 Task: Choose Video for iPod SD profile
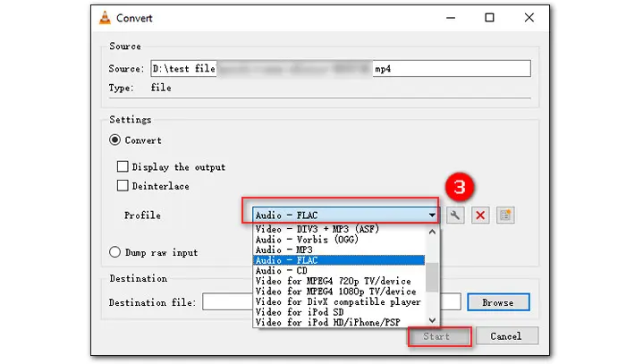[x=339, y=312]
